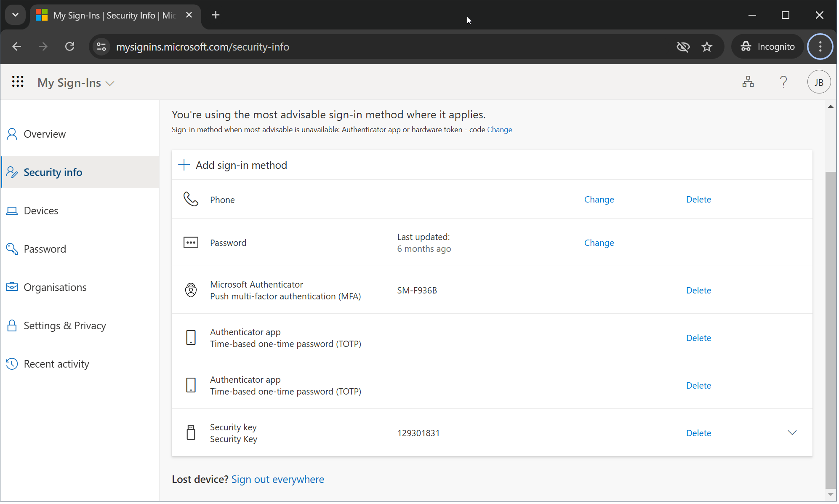Expand the Security key row chevron
The height and width of the screenshot is (504, 839).
(792, 433)
